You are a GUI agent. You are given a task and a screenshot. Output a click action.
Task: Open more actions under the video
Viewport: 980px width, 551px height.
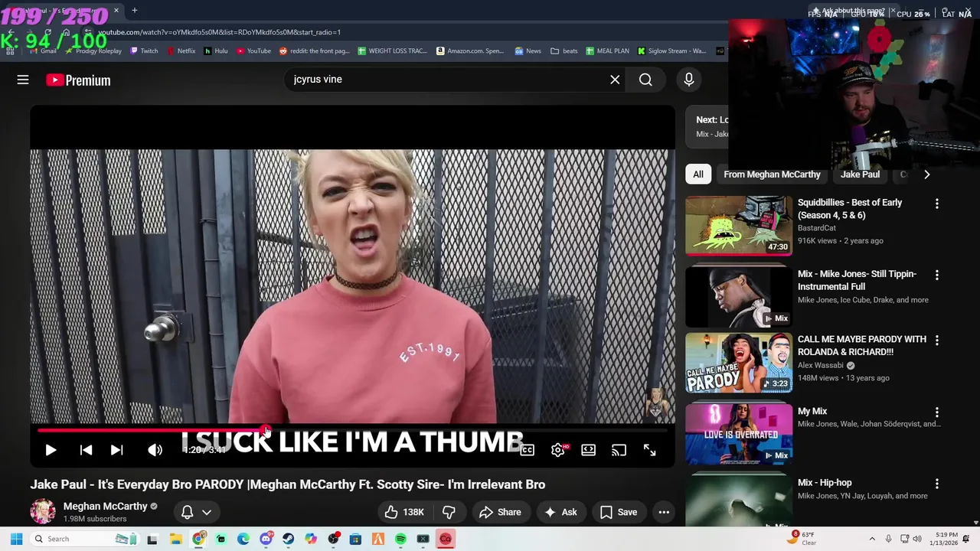click(x=664, y=512)
